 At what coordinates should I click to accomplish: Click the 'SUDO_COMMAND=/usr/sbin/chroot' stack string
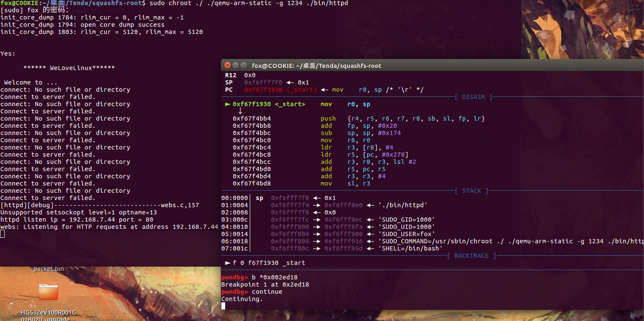coord(511,241)
